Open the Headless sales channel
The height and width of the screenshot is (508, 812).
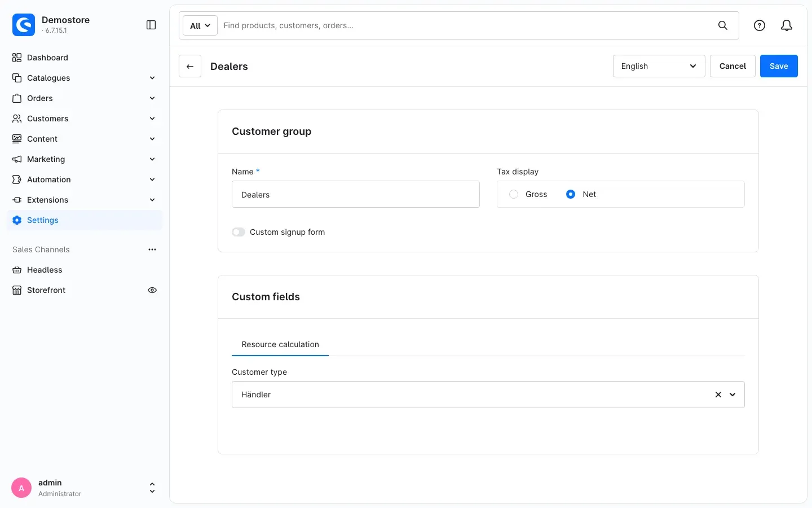click(x=85, y=270)
